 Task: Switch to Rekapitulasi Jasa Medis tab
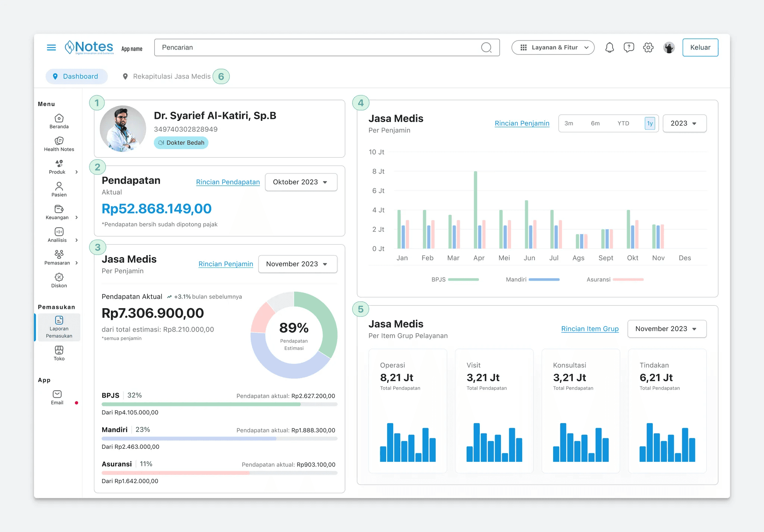[x=172, y=76]
